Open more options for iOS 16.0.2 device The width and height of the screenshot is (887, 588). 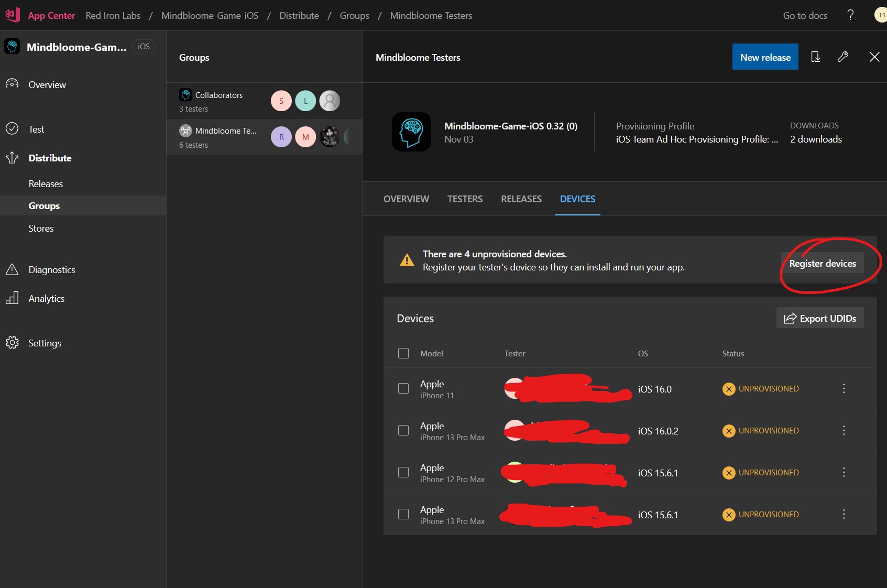pos(844,430)
